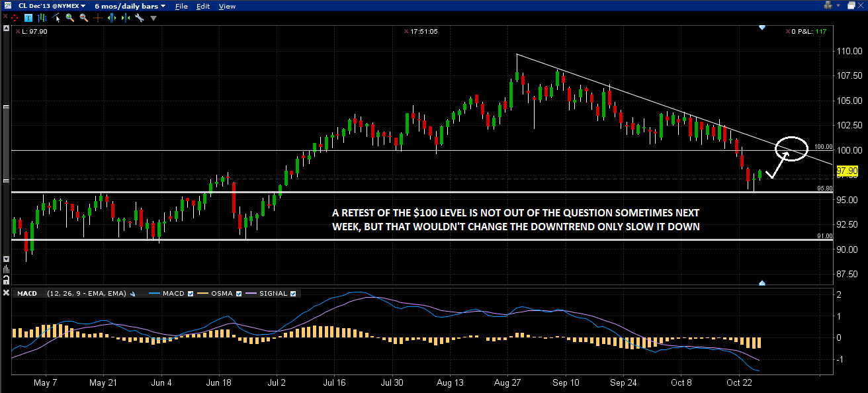Toggle the padlock icon on left edge
Viewport: 868px width, 393px height.
click(6, 280)
